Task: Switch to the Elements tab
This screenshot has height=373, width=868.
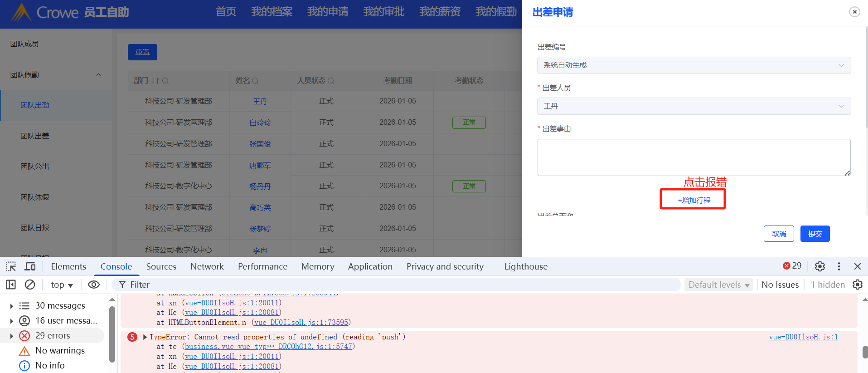Action: point(68,266)
